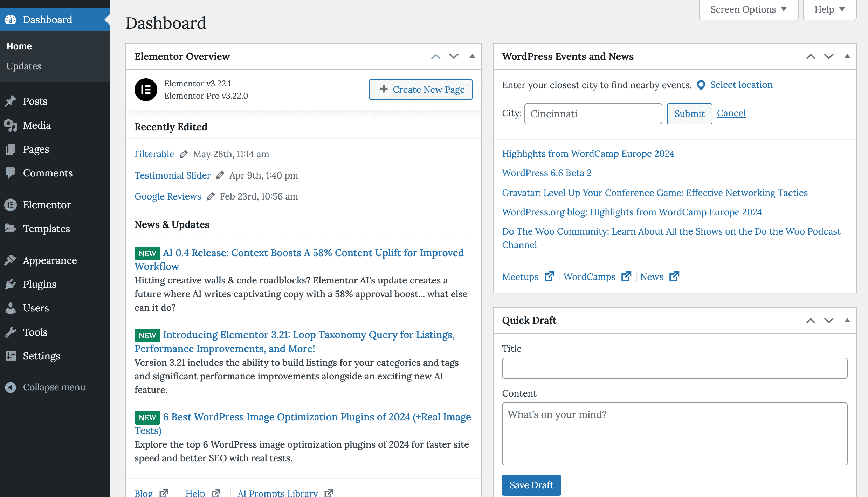868x497 pixels.
Task: Move Elementor Overview panel up
Action: click(435, 56)
